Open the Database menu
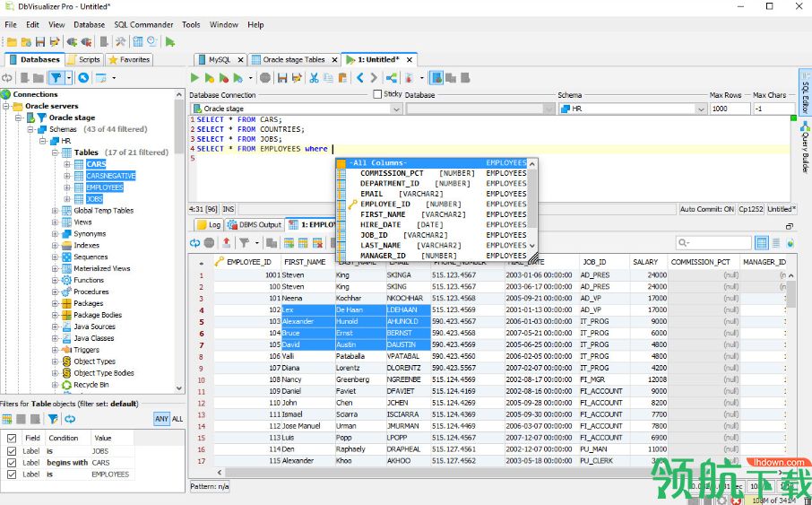 point(89,24)
